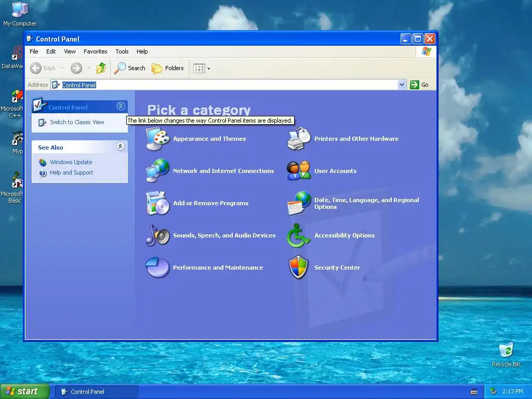Open the Sounds, Speech, and Audio Devices icon

pyautogui.click(x=158, y=235)
